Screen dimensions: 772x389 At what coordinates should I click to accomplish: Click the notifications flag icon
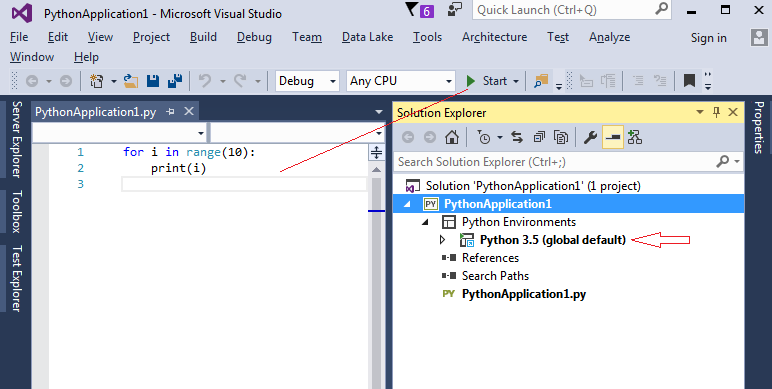tap(411, 10)
